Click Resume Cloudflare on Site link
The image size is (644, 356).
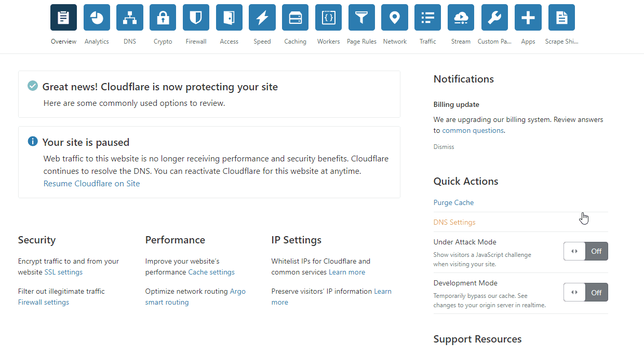(91, 184)
